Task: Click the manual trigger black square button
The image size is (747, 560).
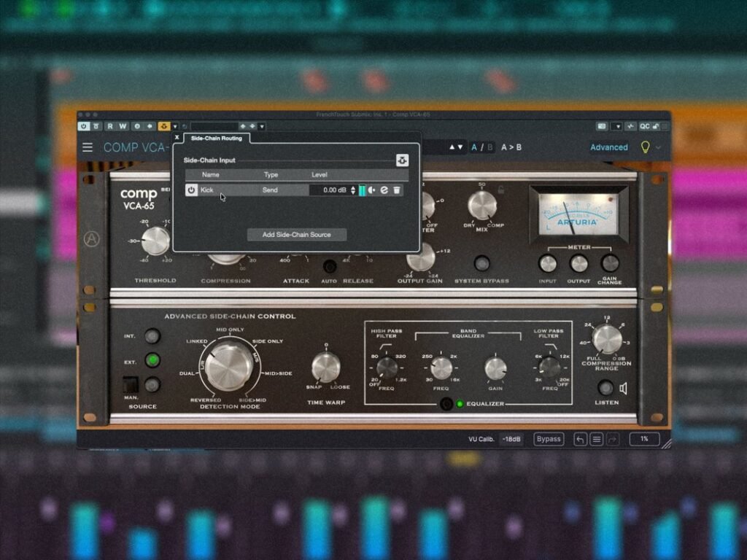Action: [x=130, y=384]
